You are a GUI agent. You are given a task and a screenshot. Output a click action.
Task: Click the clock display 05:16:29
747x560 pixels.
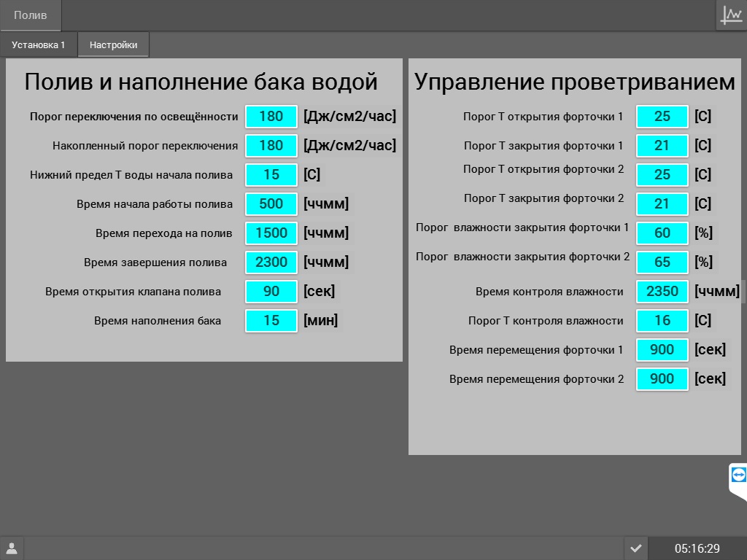click(697, 548)
